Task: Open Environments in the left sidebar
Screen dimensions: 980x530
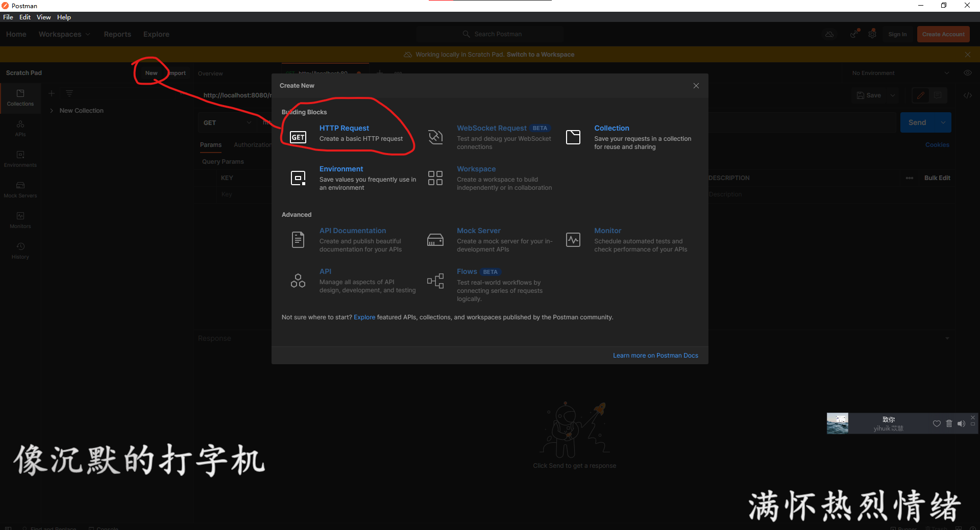Action: [20, 159]
